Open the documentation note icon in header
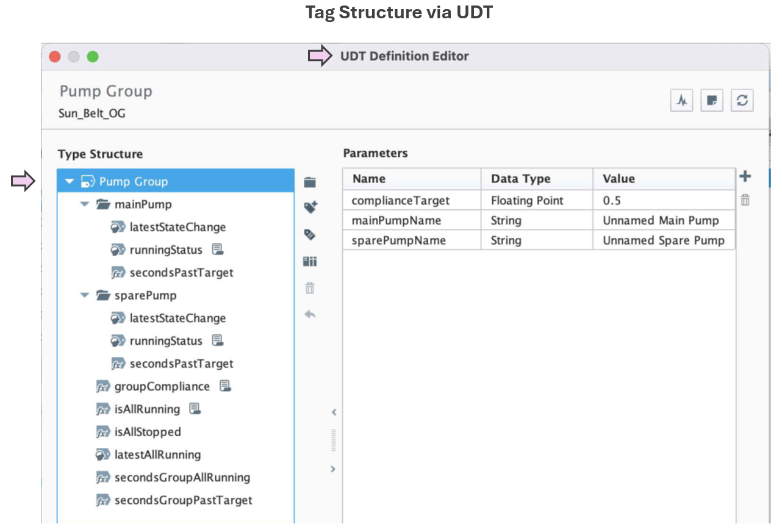The width and height of the screenshot is (782, 532). pyautogui.click(x=711, y=101)
